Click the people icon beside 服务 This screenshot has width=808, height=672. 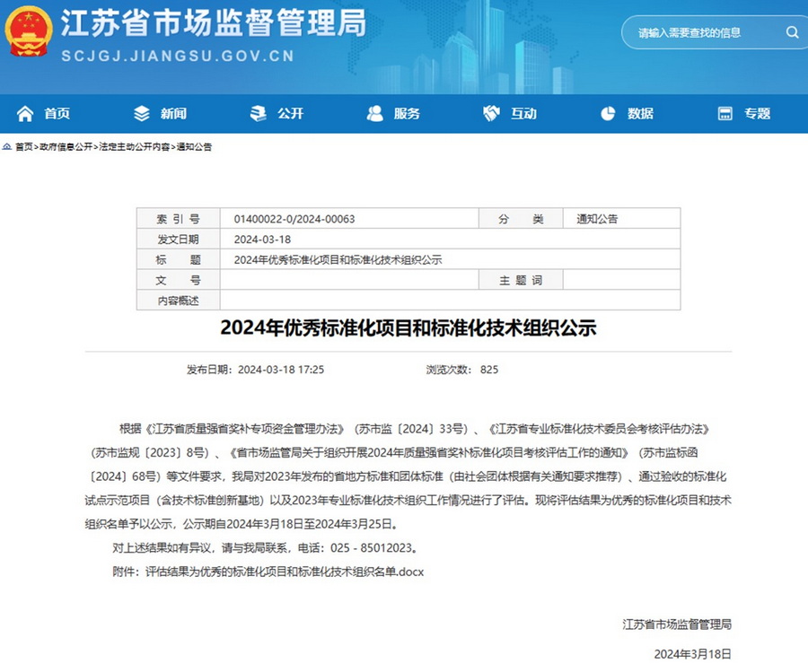click(375, 114)
